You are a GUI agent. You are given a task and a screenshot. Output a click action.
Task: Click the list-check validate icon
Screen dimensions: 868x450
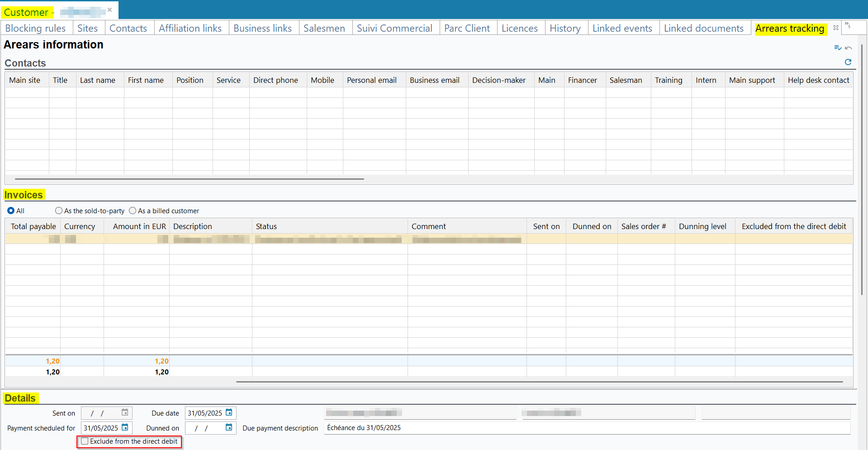(x=837, y=48)
